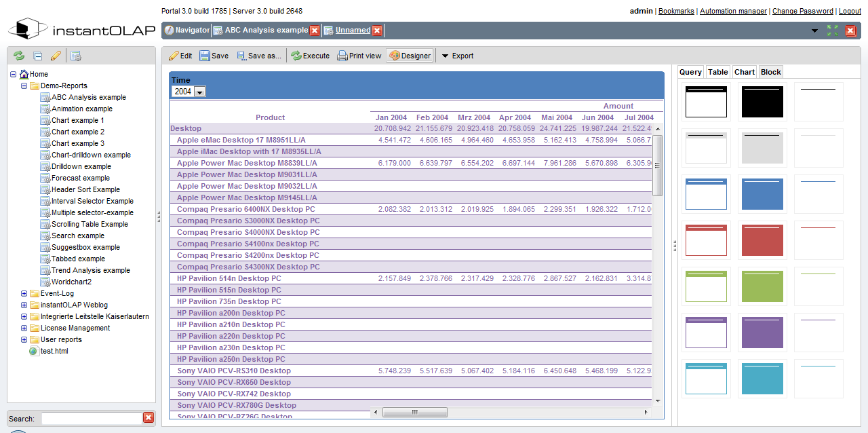Refresh the navigator tree with green arrows icon
Image resolution: width=868 pixels, height=433 pixels.
tap(19, 56)
